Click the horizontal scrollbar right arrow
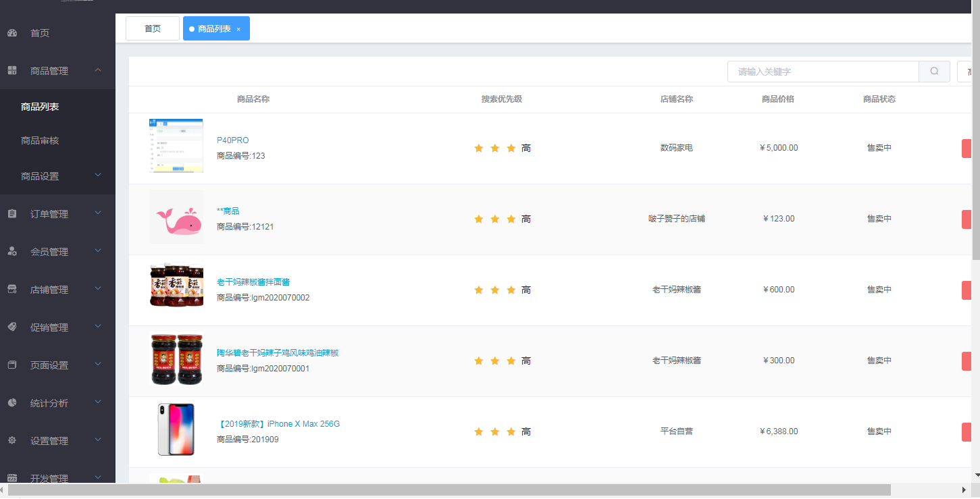 (x=964, y=490)
